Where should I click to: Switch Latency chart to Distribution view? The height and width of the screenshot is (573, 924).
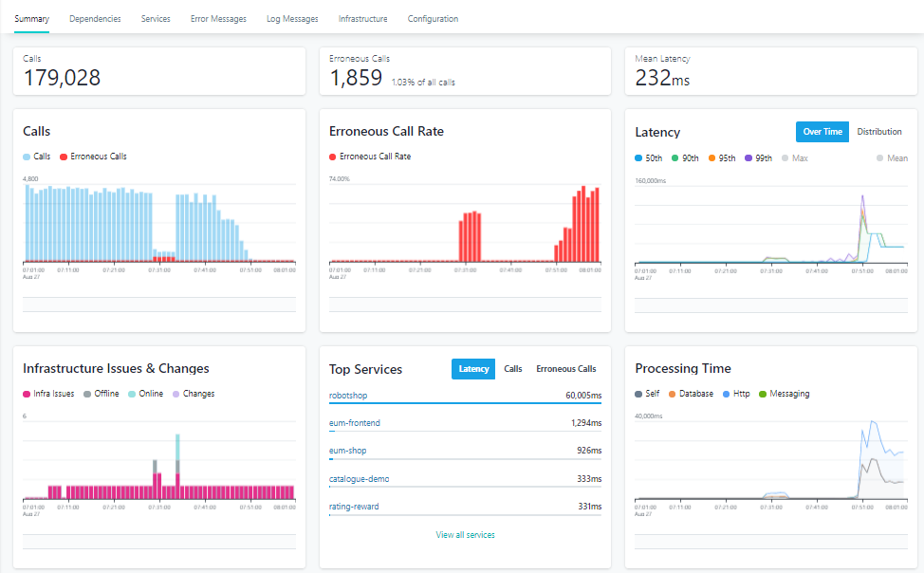(879, 132)
